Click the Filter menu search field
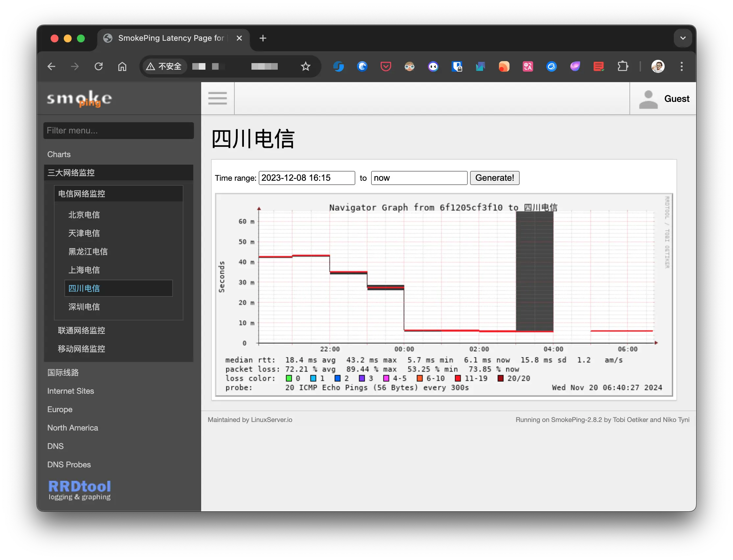This screenshot has width=733, height=560. [x=118, y=130]
